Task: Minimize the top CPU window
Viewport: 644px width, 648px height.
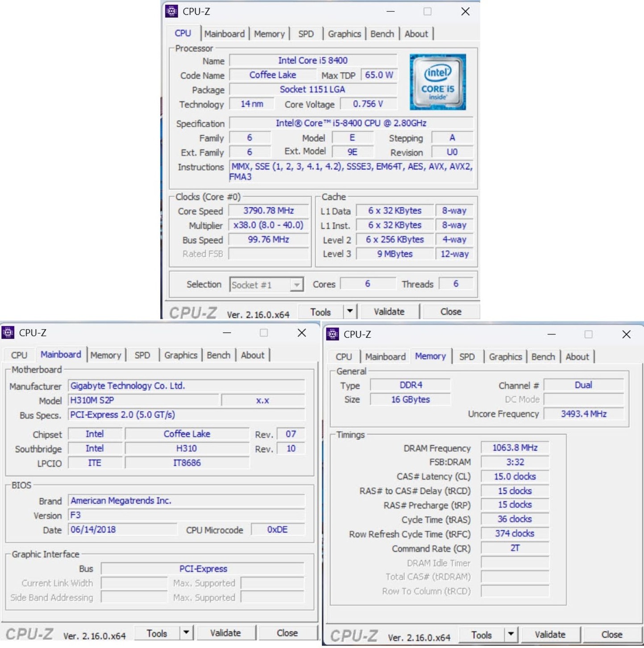Action: pyautogui.click(x=391, y=11)
